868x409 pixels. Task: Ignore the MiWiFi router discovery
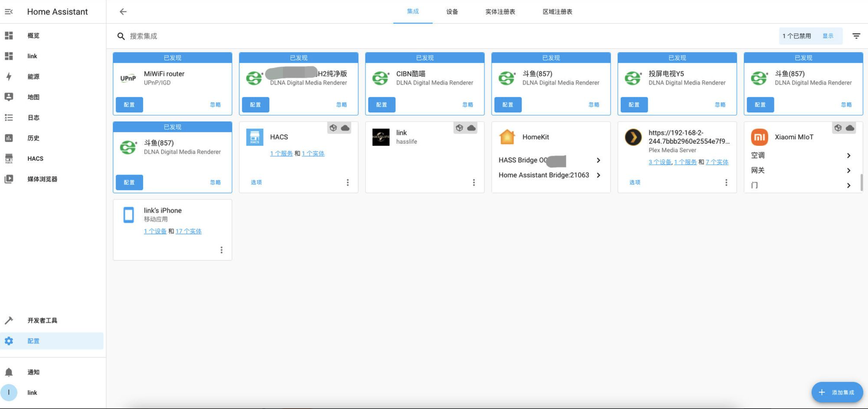click(215, 105)
